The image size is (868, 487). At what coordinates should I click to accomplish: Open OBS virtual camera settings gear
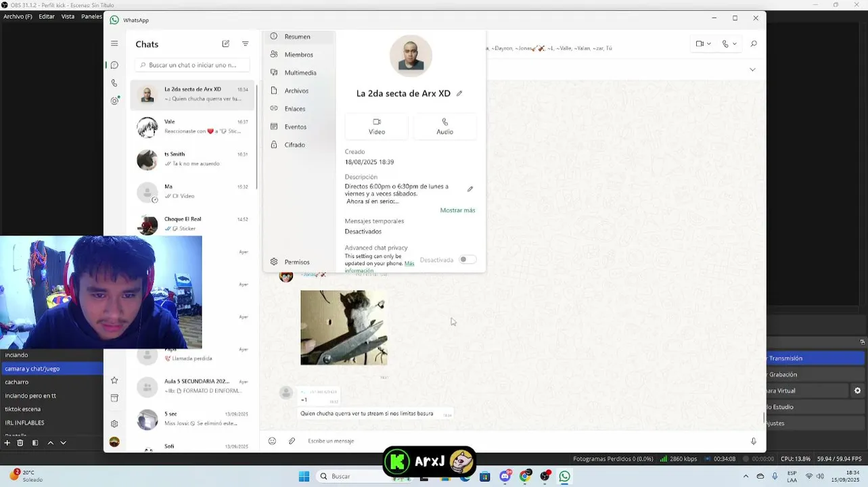pyautogui.click(x=858, y=391)
